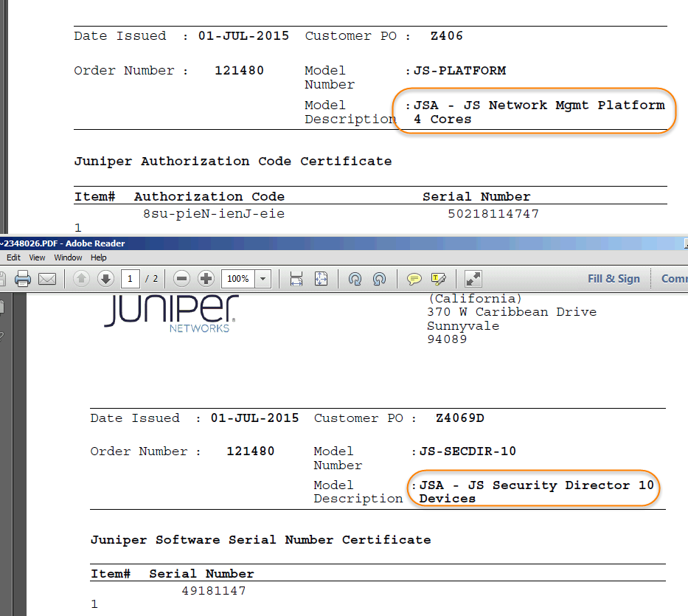Screen dimensions: 688x616
Task: Select the fit width scrolling icon
Action: click(x=296, y=279)
